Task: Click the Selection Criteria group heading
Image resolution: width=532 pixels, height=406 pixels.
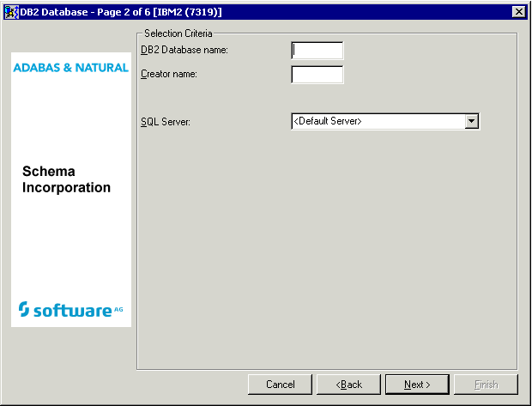Action: (x=178, y=33)
